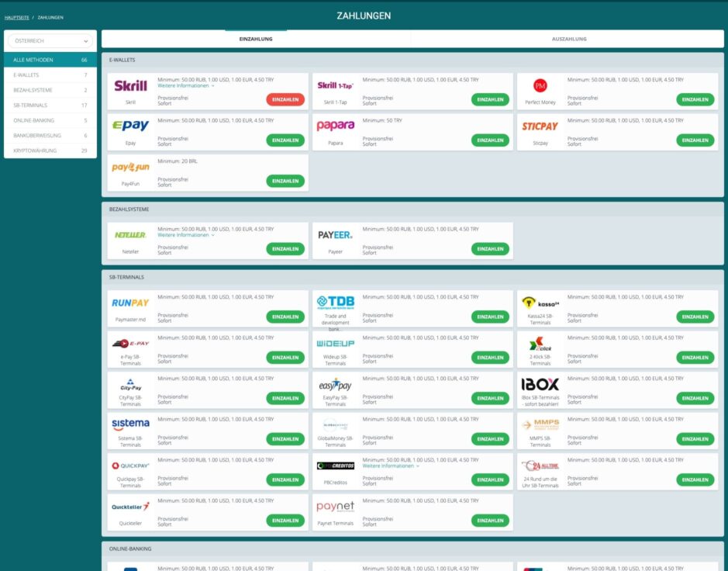
Task: Select the PBCreditos logo
Action: tap(335, 465)
